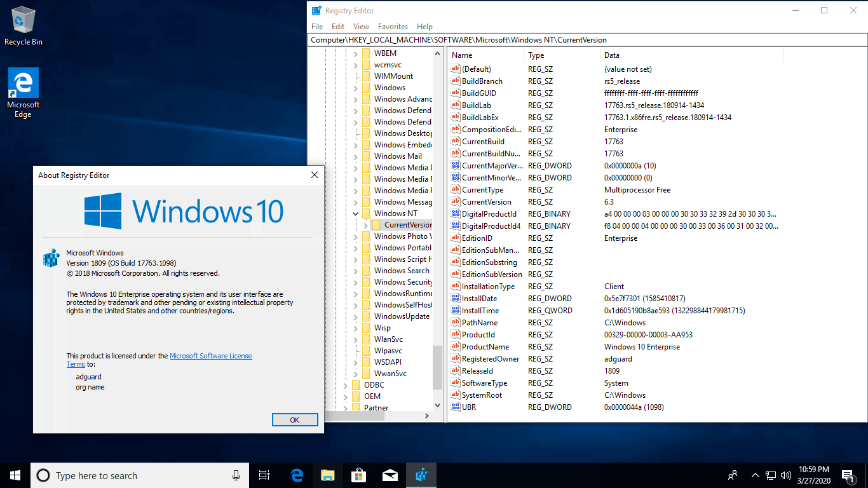Expand the WSDAPI key
The width and height of the screenshot is (868, 488).
click(x=355, y=362)
